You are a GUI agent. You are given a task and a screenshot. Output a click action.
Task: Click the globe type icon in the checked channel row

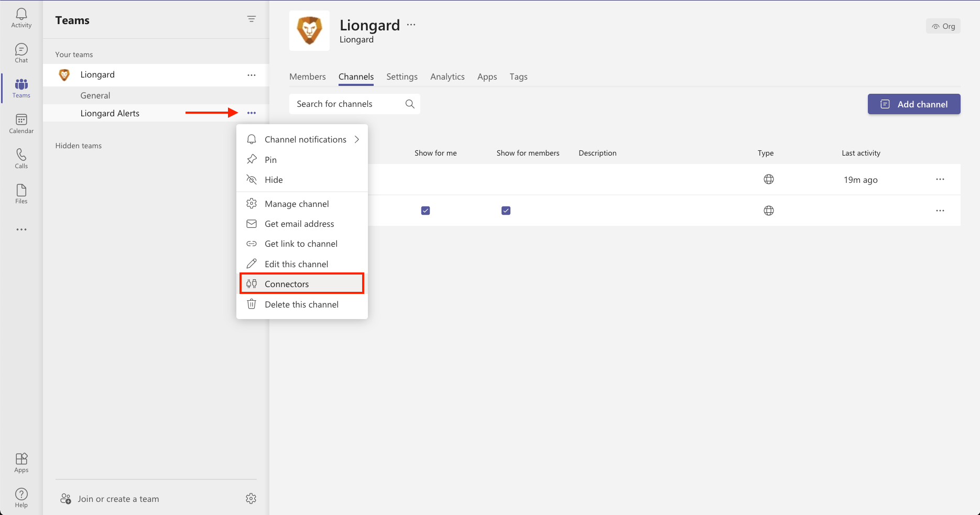pyautogui.click(x=769, y=211)
